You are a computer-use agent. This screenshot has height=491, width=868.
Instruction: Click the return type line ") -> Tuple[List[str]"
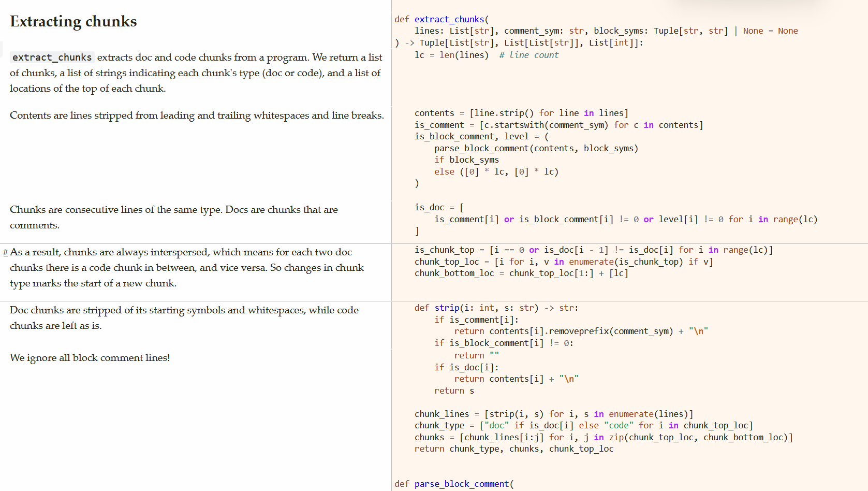(519, 43)
